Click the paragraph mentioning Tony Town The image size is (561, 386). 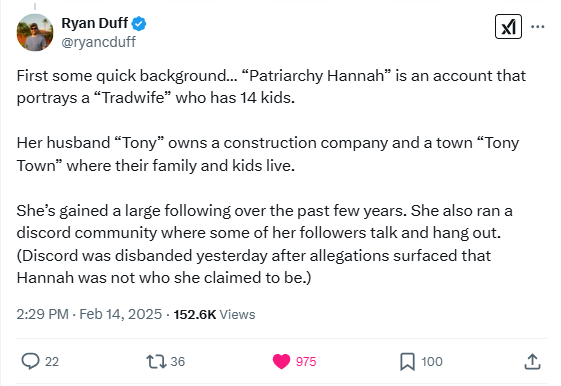tap(268, 154)
